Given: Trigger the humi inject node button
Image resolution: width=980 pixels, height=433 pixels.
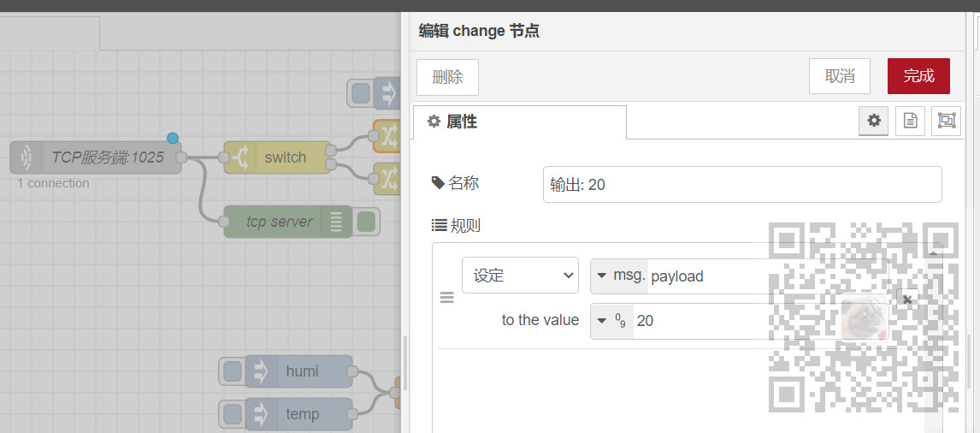Looking at the screenshot, I should (232, 371).
